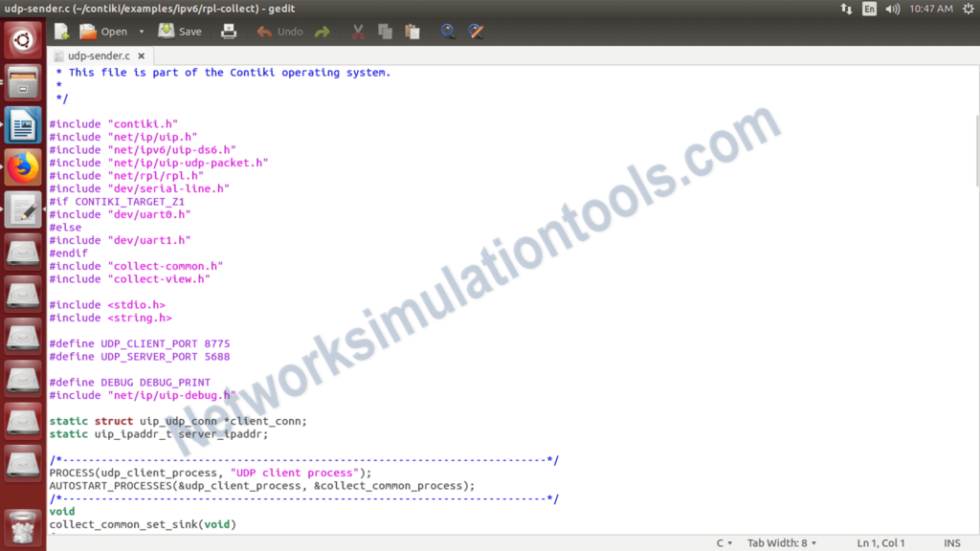Undo the last edit
The height and width of the screenshot is (551, 980).
pyautogui.click(x=278, y=31)
